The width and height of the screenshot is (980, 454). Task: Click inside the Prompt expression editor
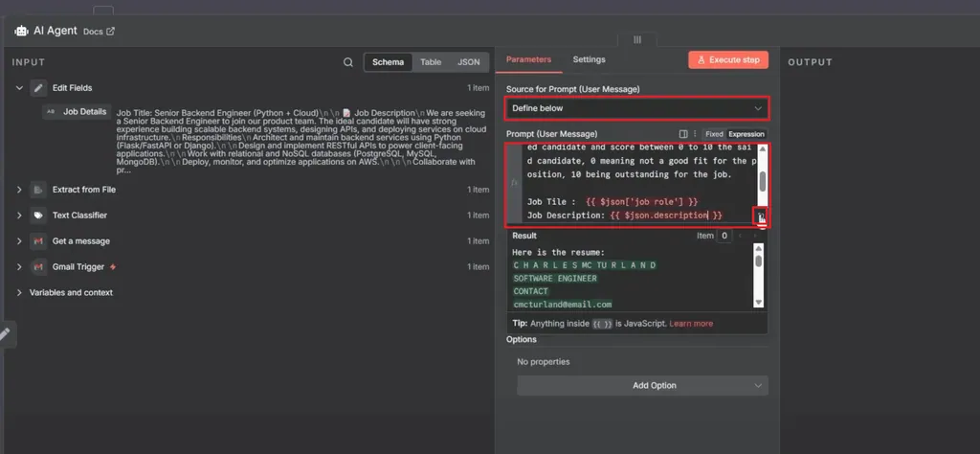coord(638,185)
